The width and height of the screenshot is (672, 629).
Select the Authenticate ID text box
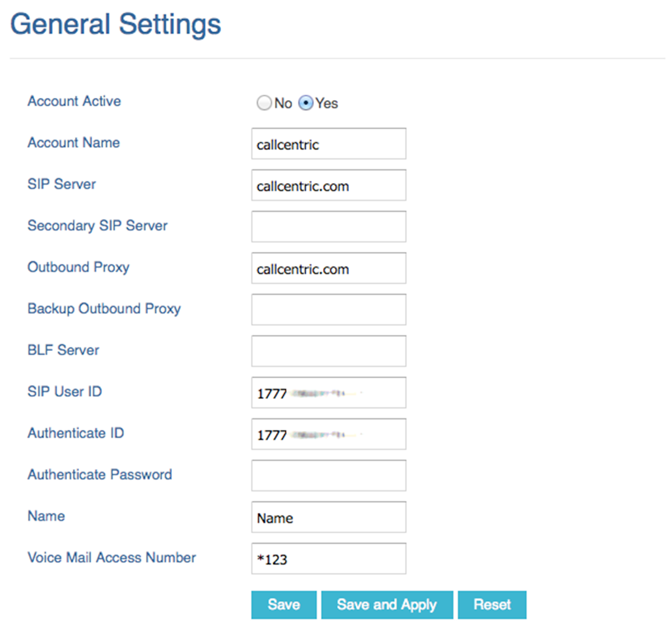coord(329,434)
